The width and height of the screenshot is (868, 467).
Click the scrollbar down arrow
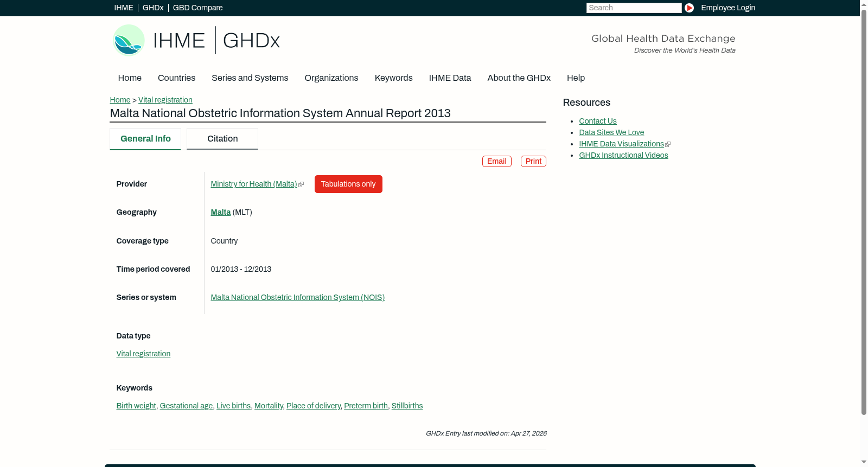pyautogui.click(x=864, y=463)
